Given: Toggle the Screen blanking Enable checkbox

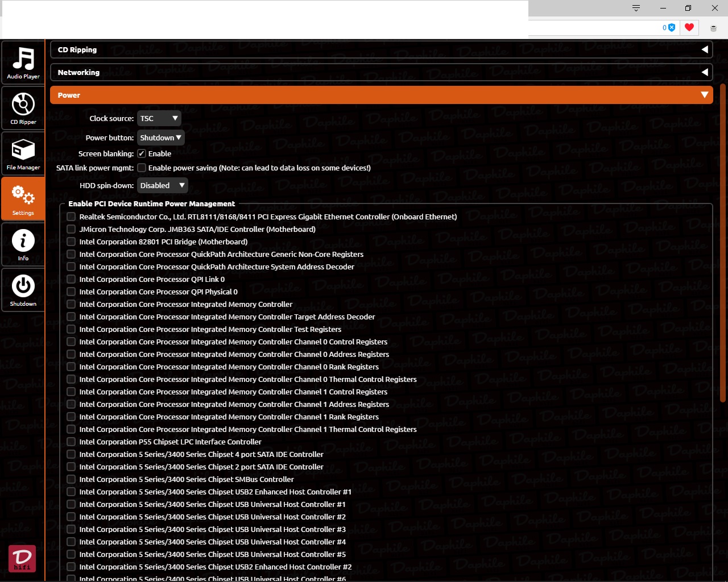Looking at the screenshot, I should (x=142, y=153).
